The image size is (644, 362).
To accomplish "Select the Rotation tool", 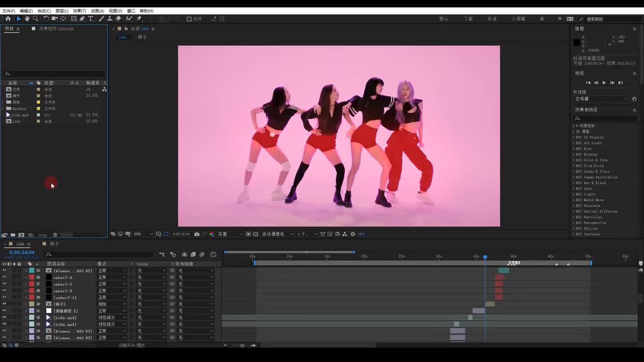I will 46,19.
